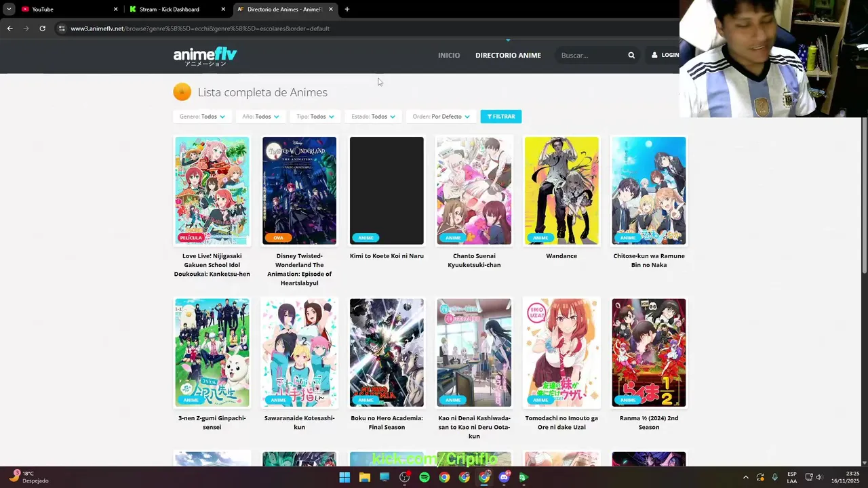Open the Chitose-kun wa Ramune Bin no Naka poster

(649, 190)
